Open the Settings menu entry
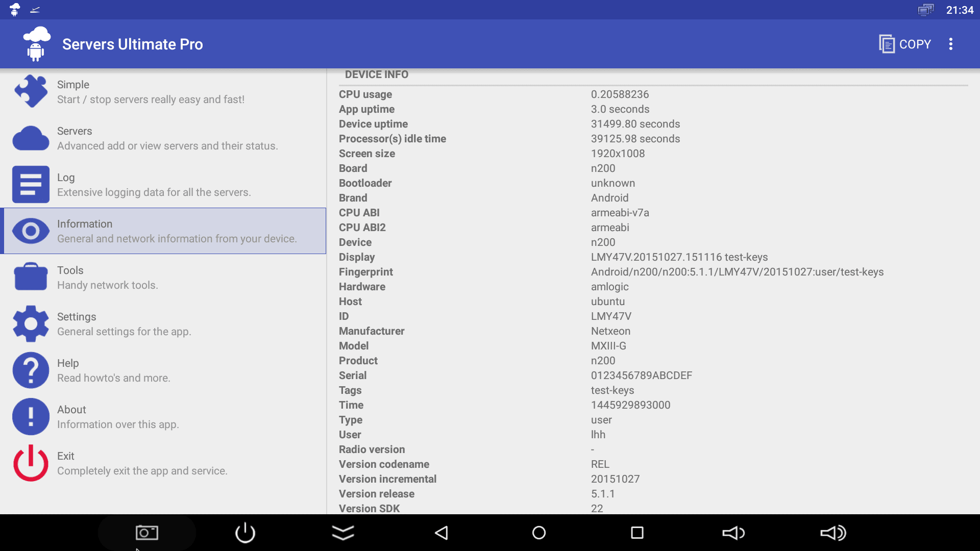The width and height of the screenshot is (980, 551). tap(163, 323)
